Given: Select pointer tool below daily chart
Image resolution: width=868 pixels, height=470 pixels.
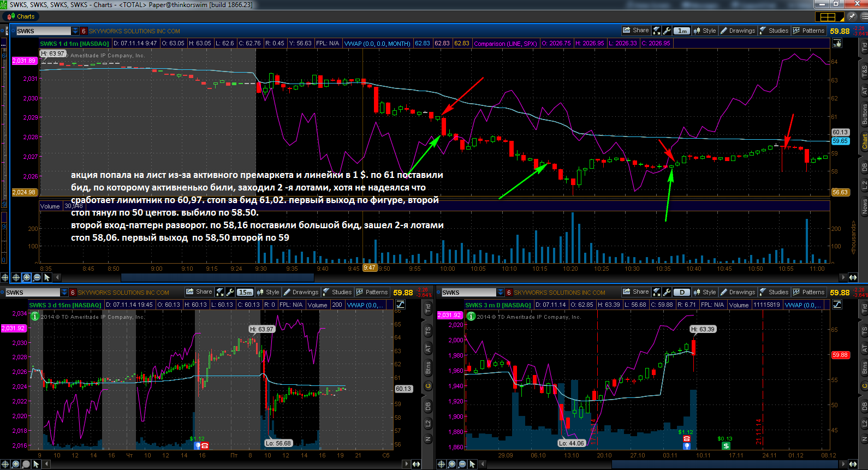Looking at the screenshot, I should pyautogui.click(x=472, y=464).
